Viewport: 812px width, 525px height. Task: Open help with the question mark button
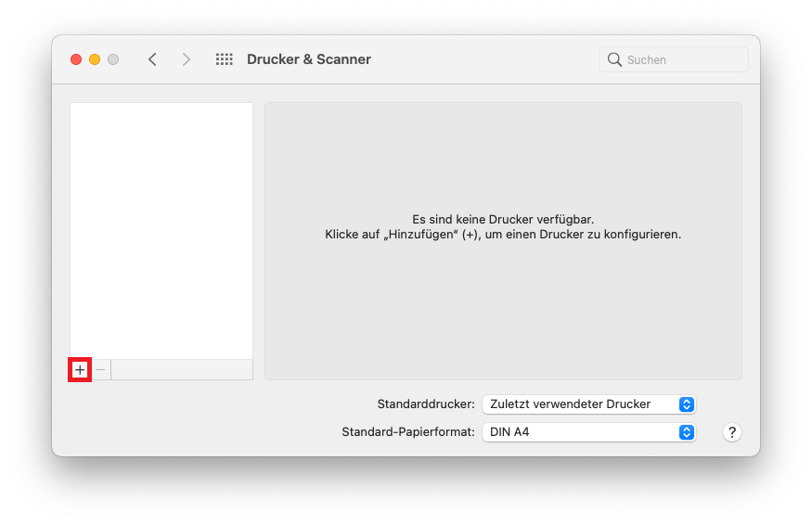coord(731,432)
